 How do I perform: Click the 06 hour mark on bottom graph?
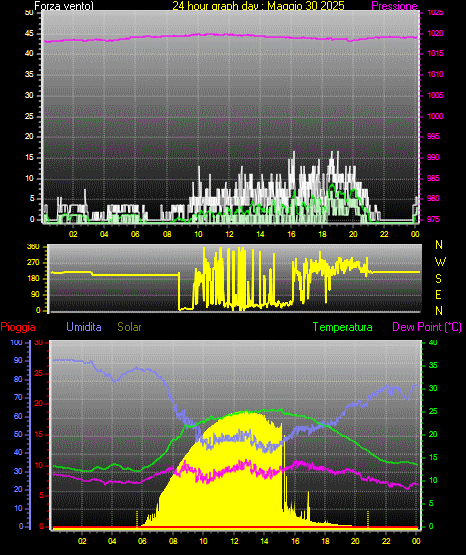coord(142,541)
